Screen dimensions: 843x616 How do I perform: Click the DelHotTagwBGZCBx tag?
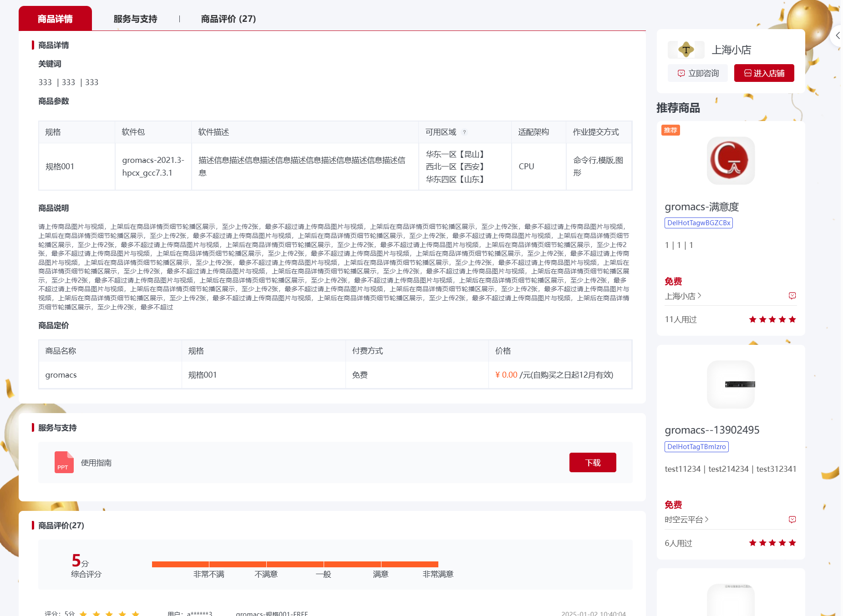click(699, 223)
